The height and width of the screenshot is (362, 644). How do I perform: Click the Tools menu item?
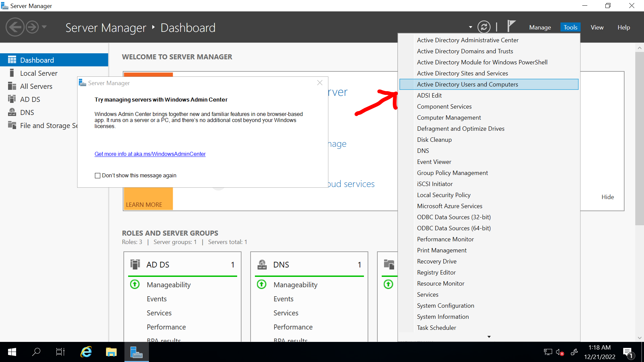click(571, 27)
